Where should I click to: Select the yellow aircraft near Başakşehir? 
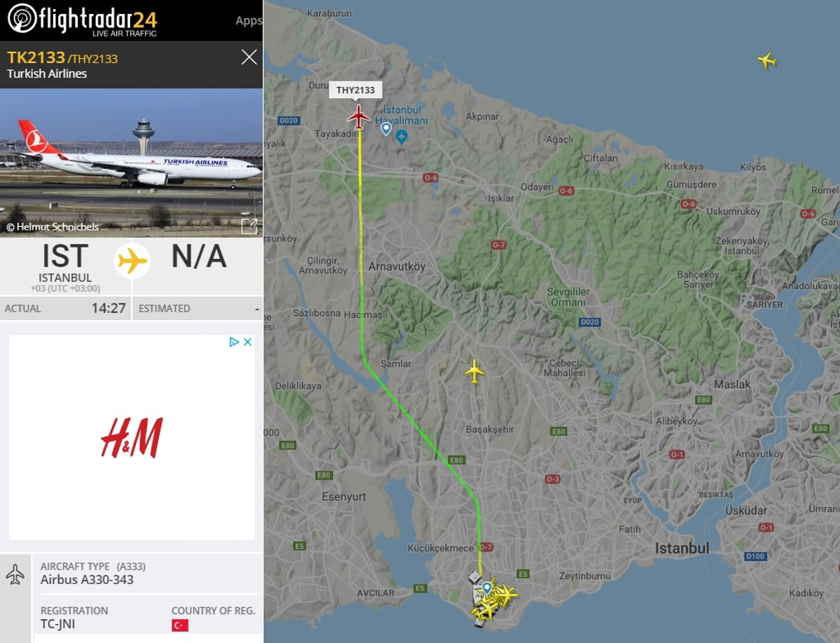click(x=475, y=371)
